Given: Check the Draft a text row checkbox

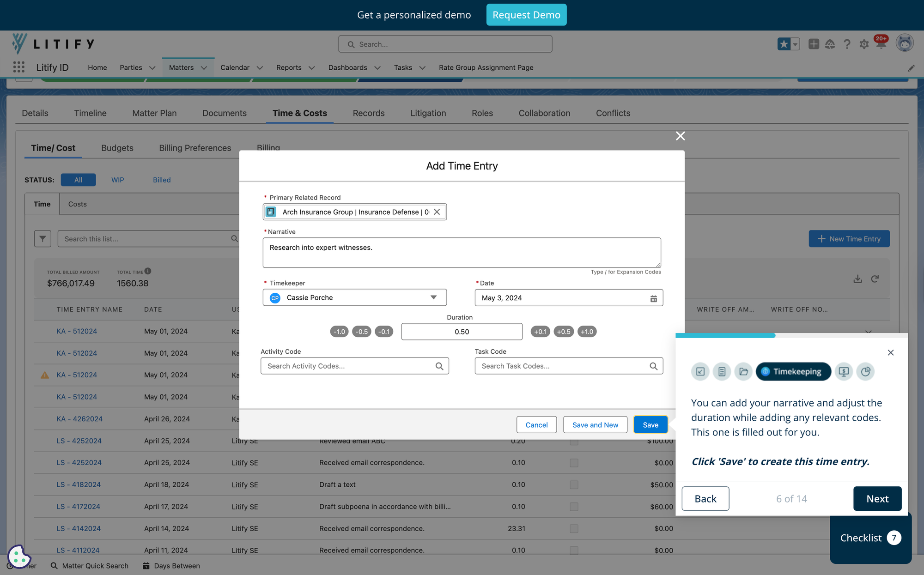Looking at the screenshot, I should 574,485.
